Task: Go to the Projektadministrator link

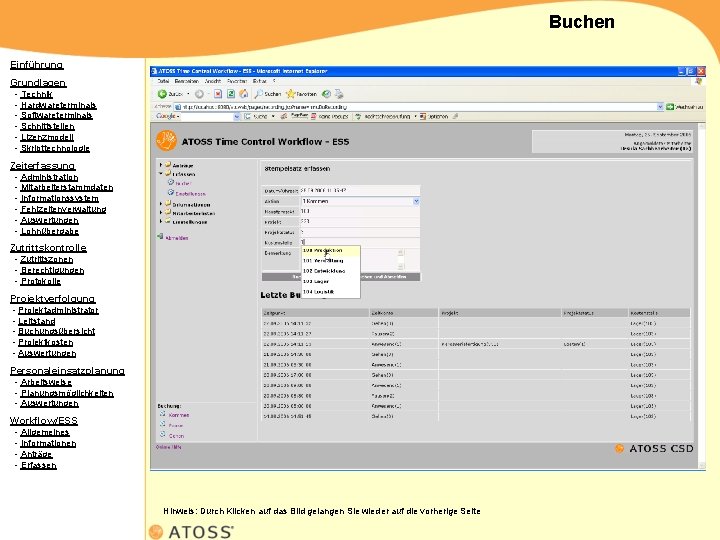Action: pyautogui.click(x=58, y=310)
